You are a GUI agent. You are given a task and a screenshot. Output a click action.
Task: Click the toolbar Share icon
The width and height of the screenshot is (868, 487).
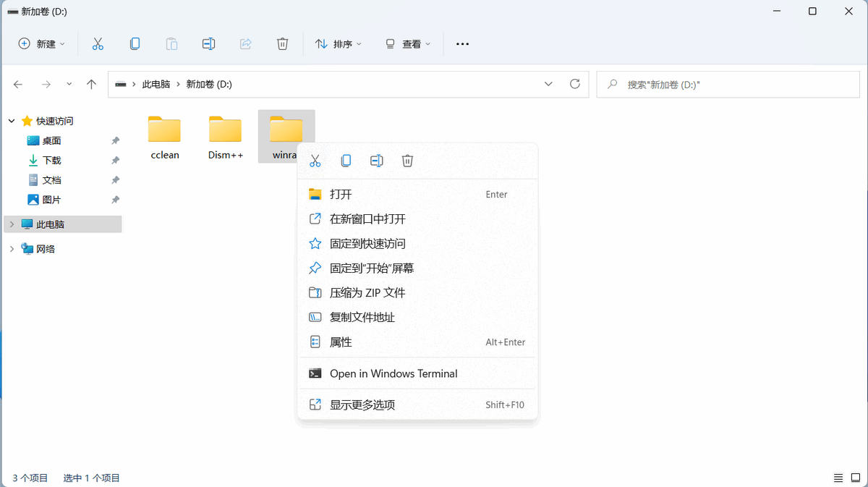coord(245,44)
